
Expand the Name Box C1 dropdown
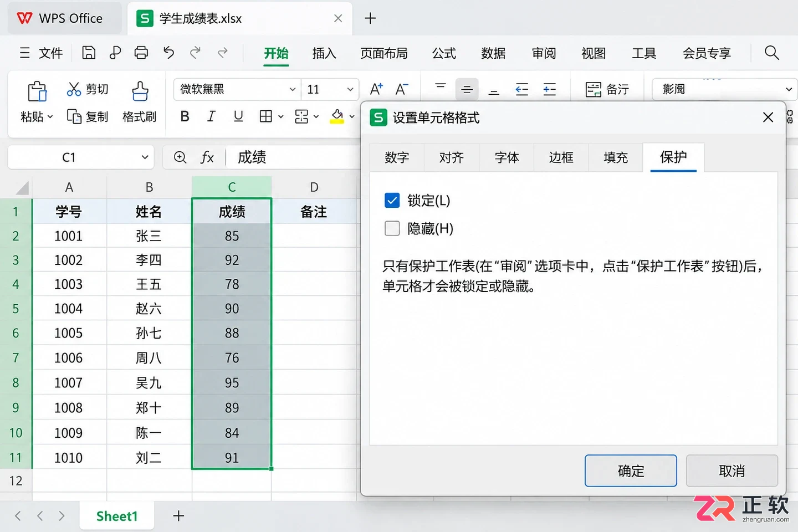tap(145, 157)
